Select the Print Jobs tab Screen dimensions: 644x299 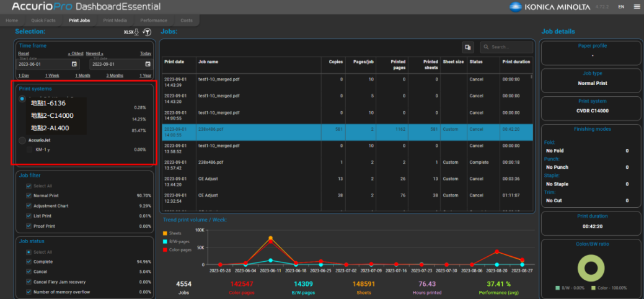coord(79,20)
